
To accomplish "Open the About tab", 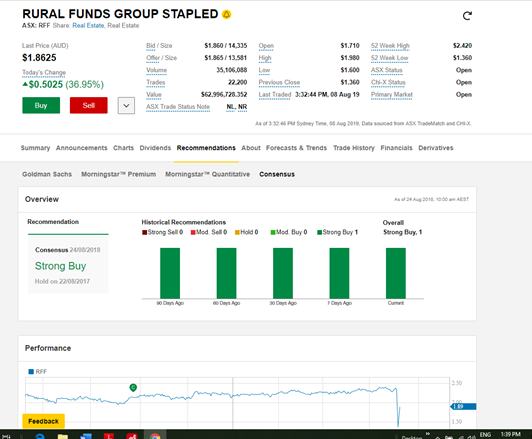I will point(251,148).
